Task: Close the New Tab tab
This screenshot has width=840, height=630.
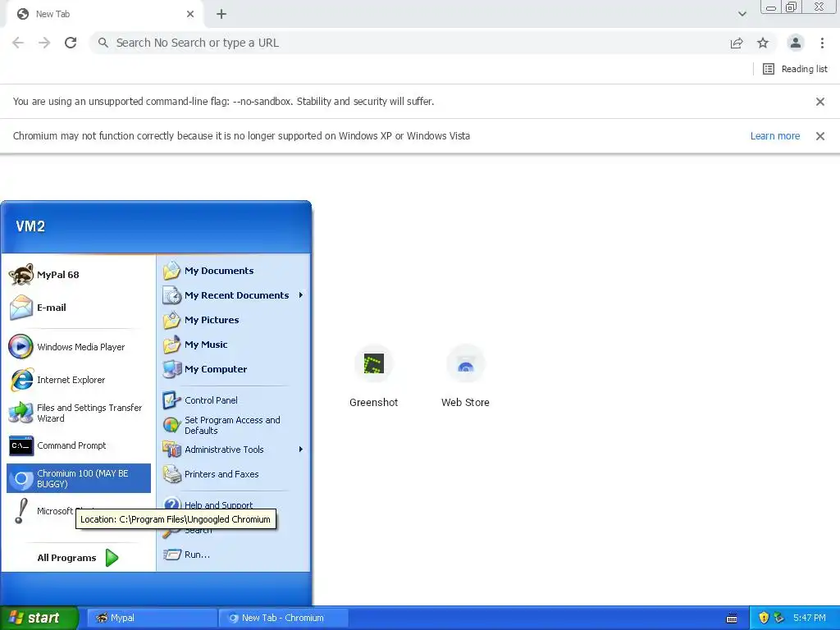Action: [x=190, y=14]
